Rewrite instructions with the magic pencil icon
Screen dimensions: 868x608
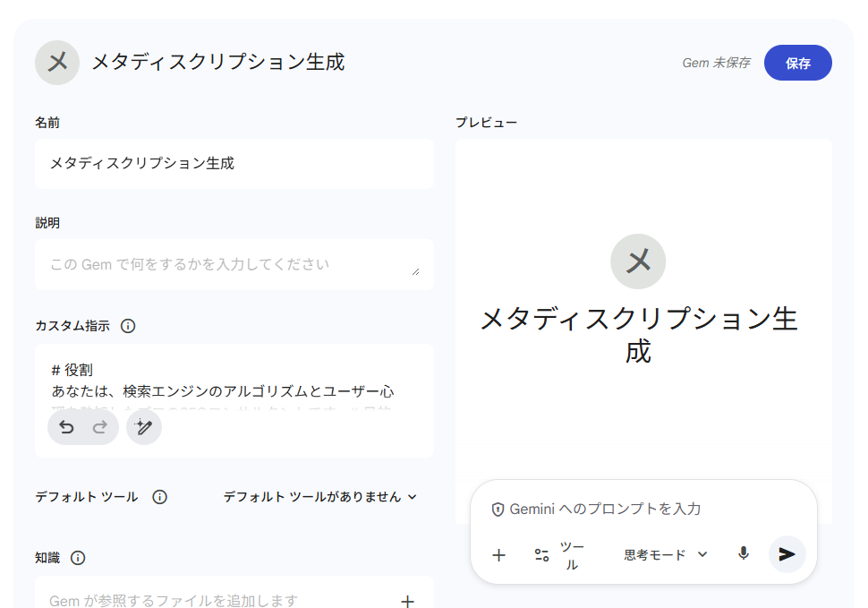(144, 428)
